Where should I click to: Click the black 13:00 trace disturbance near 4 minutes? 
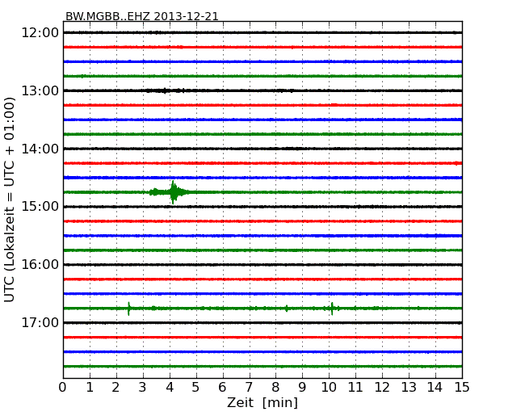point(165,90)
